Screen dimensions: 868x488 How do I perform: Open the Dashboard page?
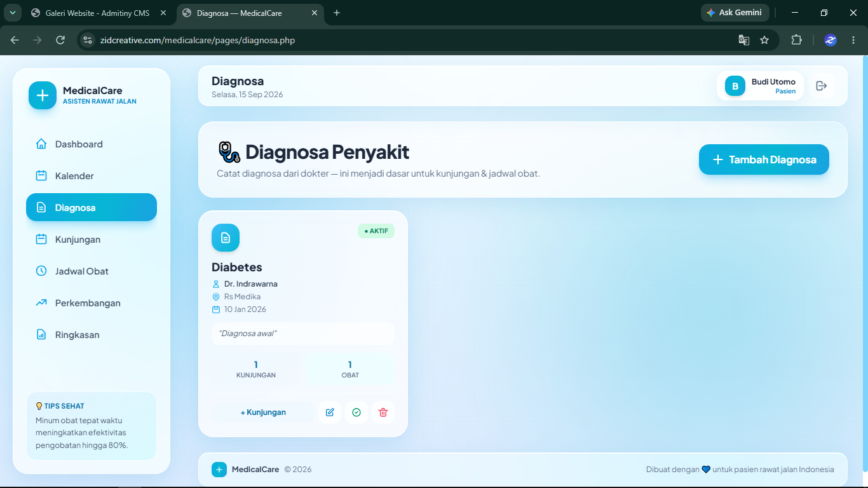pyautogui.click(x=92, y=144)
